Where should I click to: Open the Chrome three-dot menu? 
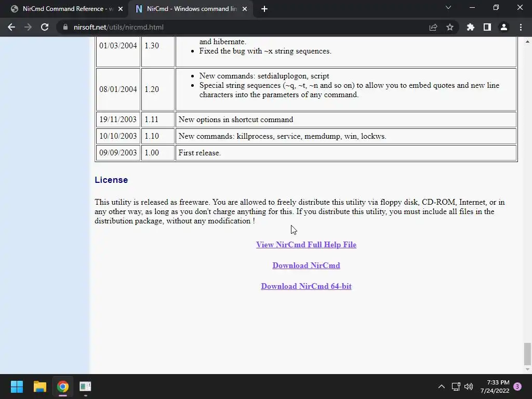click(x=521, y=27)
